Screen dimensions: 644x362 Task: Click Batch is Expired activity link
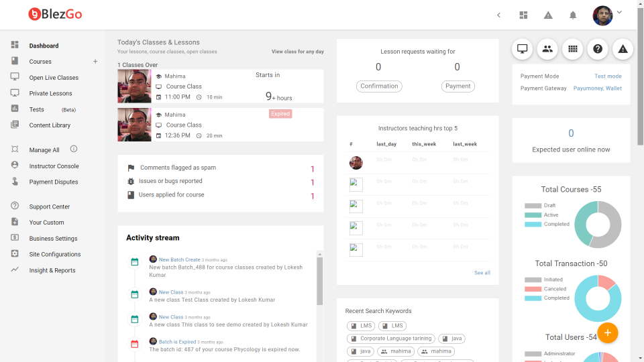[177, 342]
